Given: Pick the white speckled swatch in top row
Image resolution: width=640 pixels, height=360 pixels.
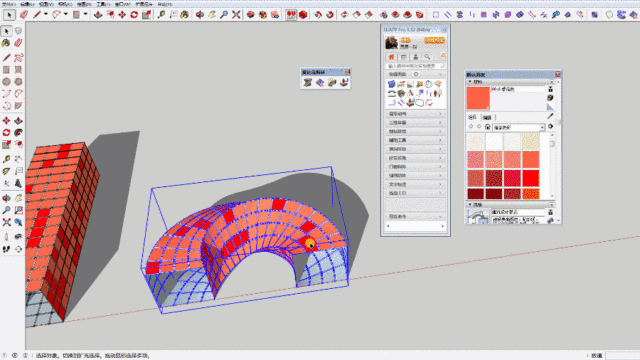Looking at the screenshot, I should point(494,142).
